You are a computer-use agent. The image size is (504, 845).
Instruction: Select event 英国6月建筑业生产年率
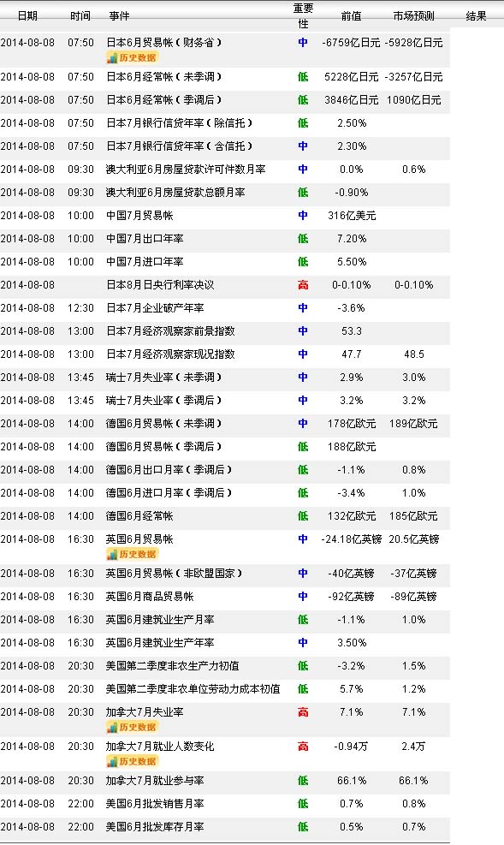click(160, 644)
